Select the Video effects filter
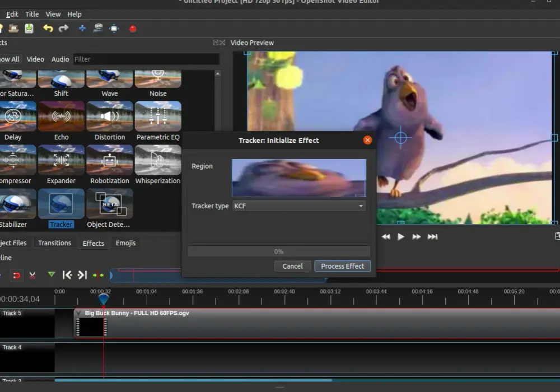This screenshot has width=560, height=392. pyautogui.click(x=35, y=59)
